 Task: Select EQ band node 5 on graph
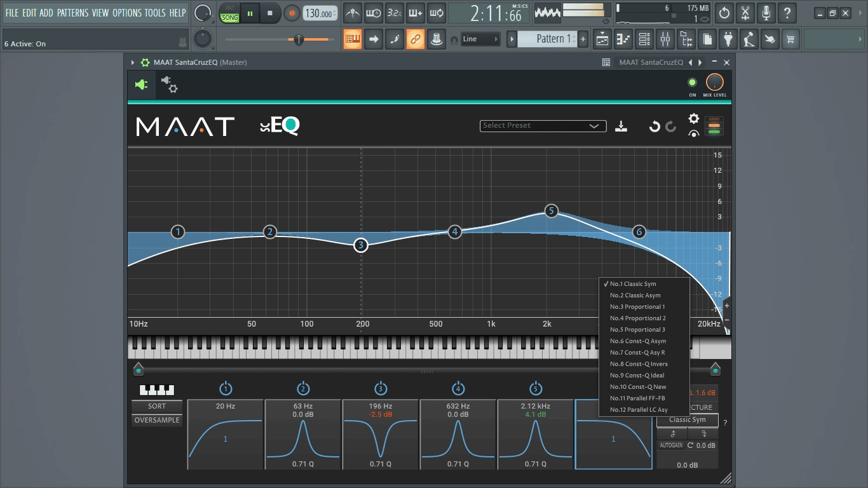[552, 211]
